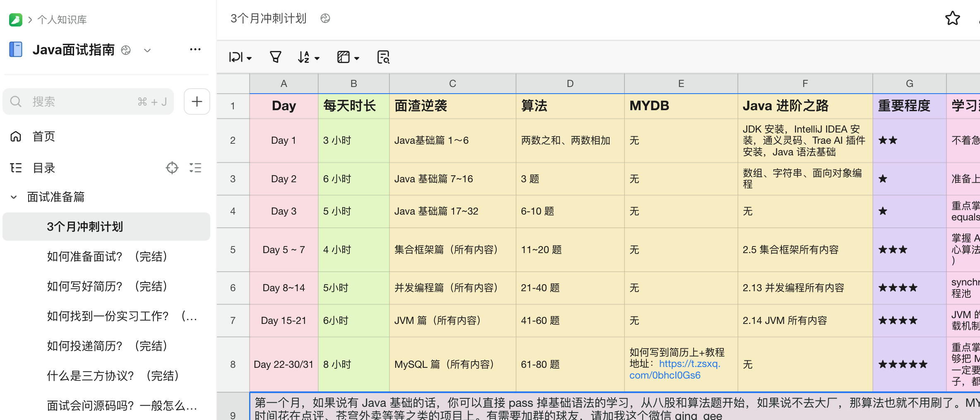Open find and replace in the sheet
Screen dimensions: 980x420
pos(383,57)
